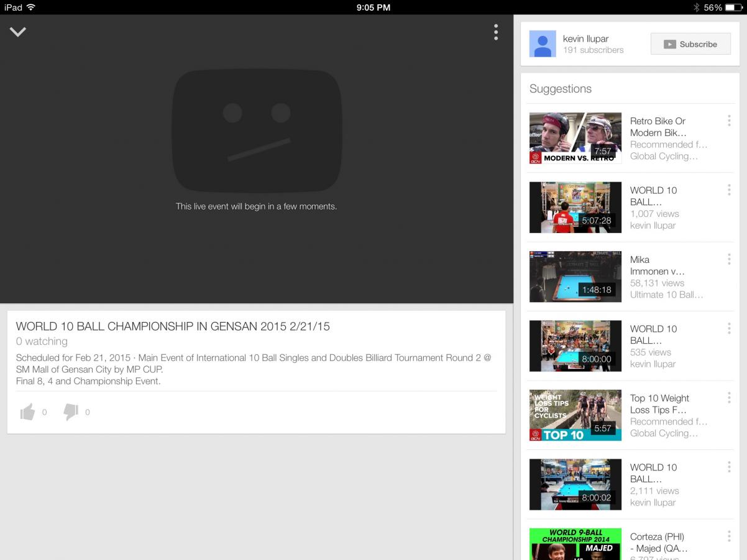Open options menu for the 2,111 views WORLD 10 BALL video
Screen dimensions: 747x560
pyautogui.click(x=728, y=467)
